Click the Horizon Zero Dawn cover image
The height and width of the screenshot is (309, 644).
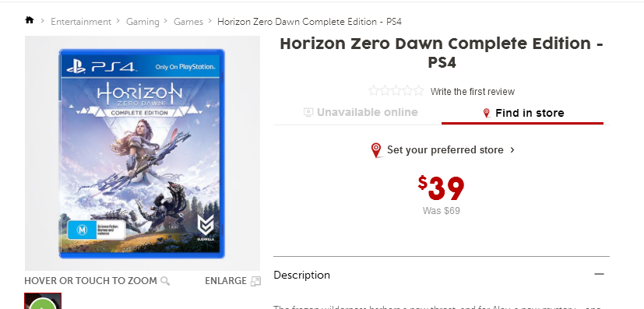[142, 153]
